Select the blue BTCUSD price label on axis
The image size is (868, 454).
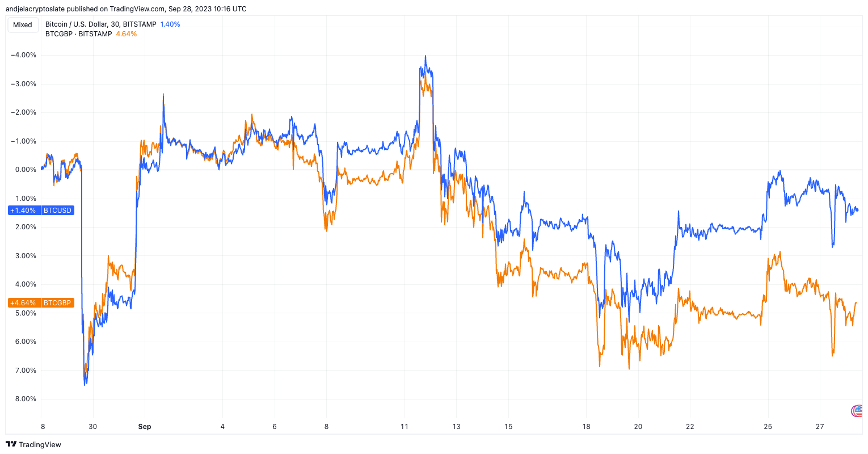pos(57,210)
